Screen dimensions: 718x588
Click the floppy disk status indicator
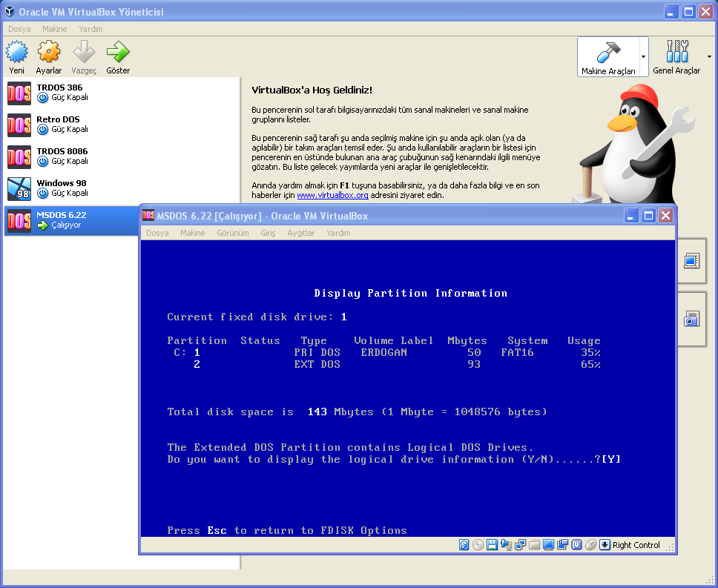click(493, 544)
